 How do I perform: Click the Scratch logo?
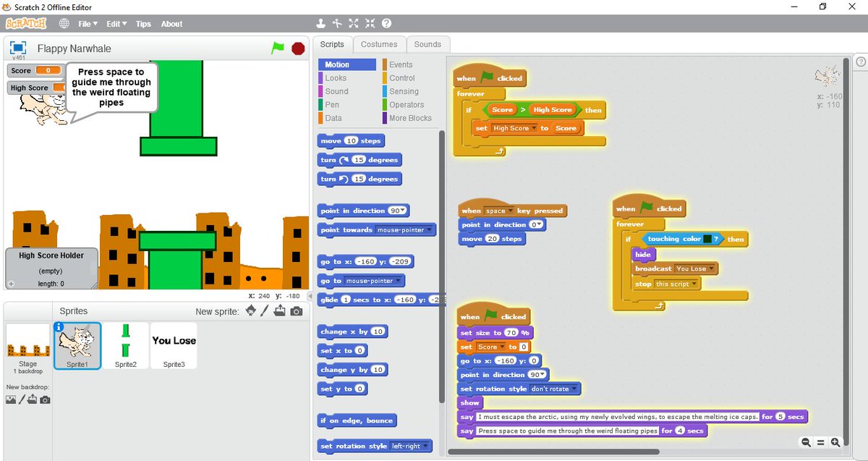pyautogui.click(x=26, y=23)
